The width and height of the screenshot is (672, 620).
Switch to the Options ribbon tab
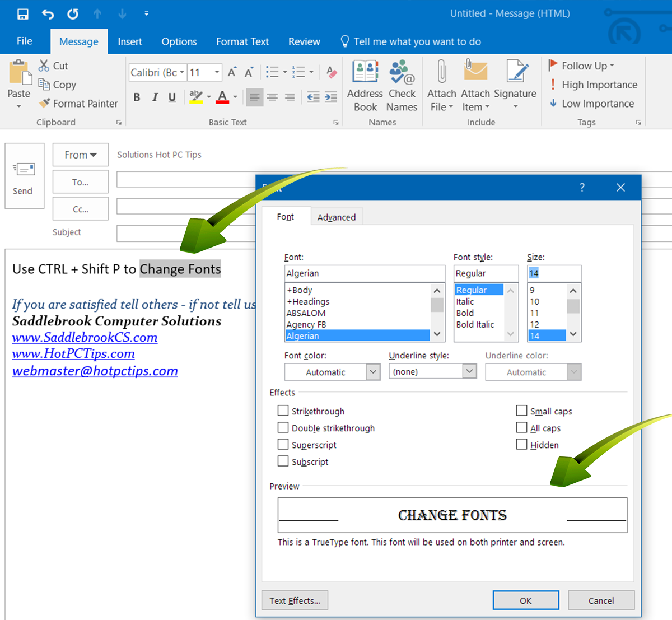(x=179, y=41)
